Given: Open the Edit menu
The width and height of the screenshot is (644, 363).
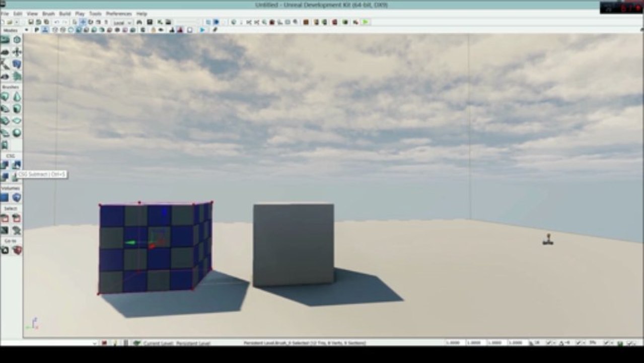Looking at the screenshot, I should [18, 14].
